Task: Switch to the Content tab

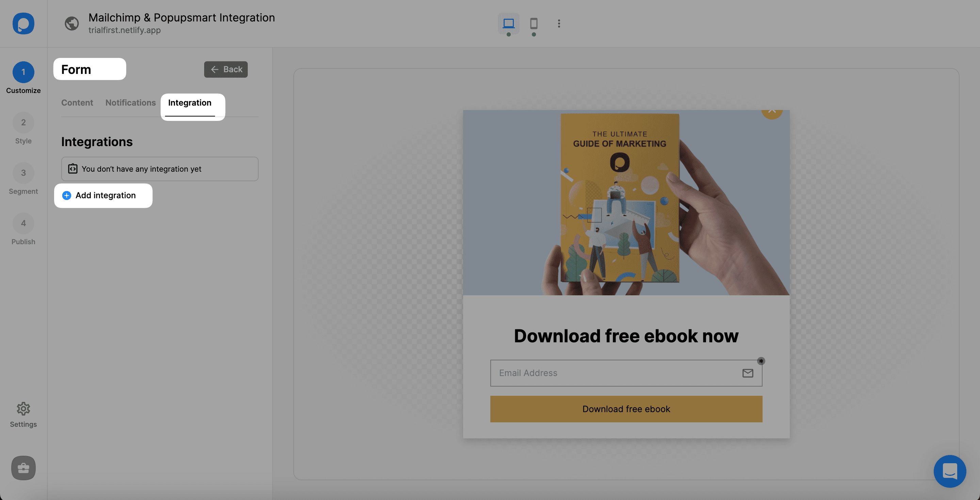Action: 77,103
